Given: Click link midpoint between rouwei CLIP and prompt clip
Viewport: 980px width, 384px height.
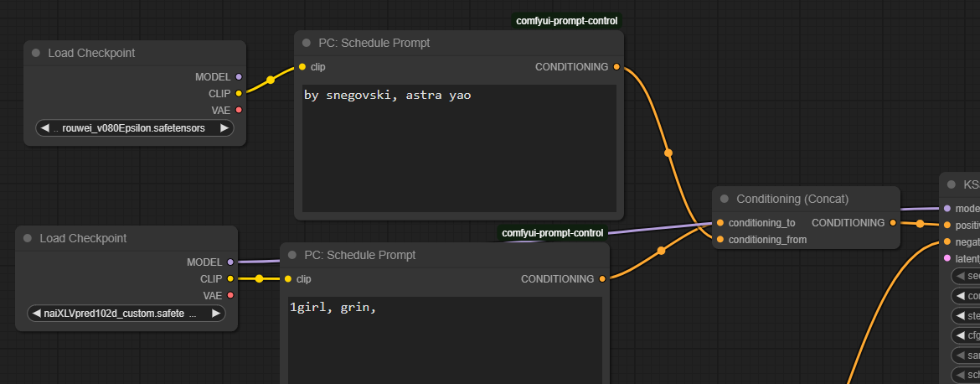Looking at the screenshot, I should click(270, 80).
